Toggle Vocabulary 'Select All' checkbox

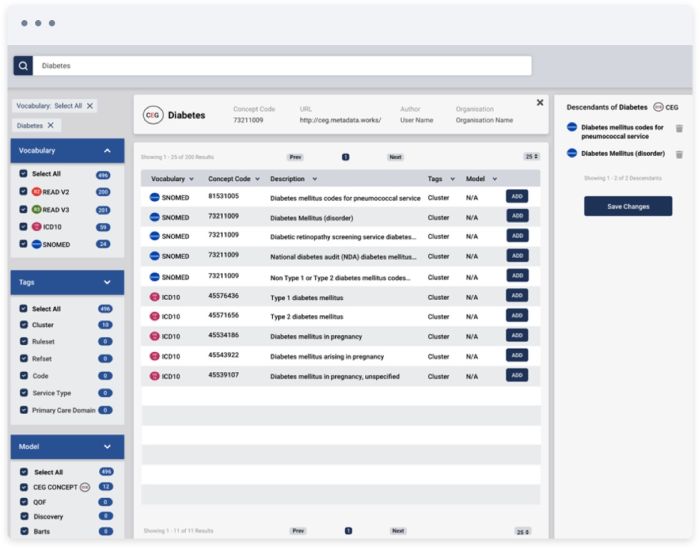point(24,174)
